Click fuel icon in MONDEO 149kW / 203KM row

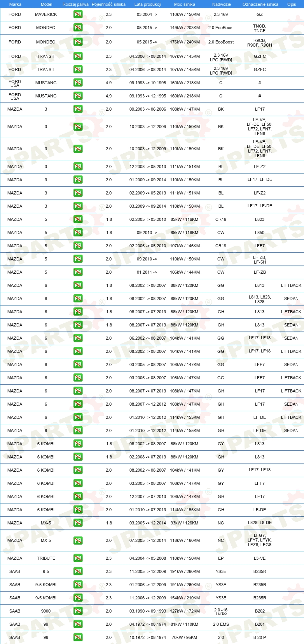click(x=78, y=28)
